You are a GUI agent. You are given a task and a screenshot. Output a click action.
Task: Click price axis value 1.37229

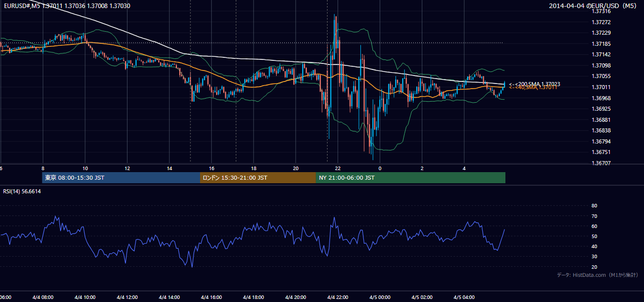[x=602, y=33]
